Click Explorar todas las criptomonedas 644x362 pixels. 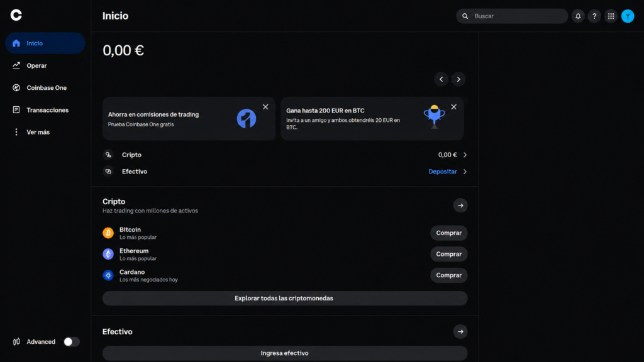point(285,299)
